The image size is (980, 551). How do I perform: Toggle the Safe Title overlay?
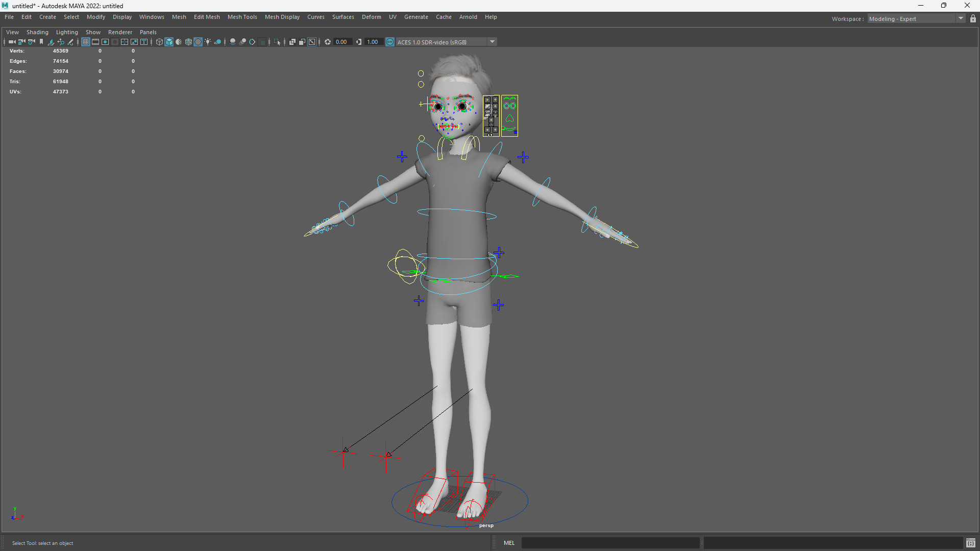pyautogui.click(x=144, y=42)
